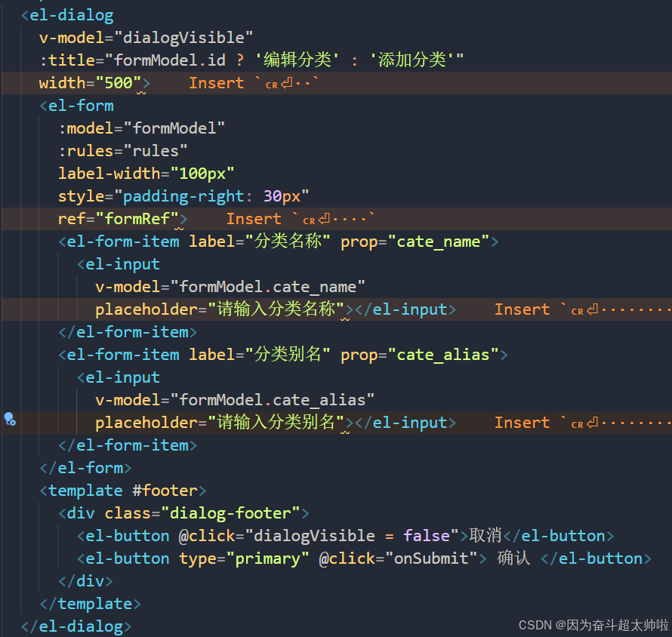Click the closing </el-form> tag
Screen dimensions: 672x637
86,468
